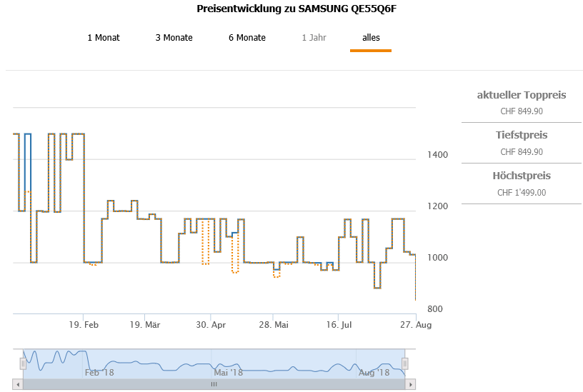This screenshot has height=392, width=583.
Task: Select the alles range tab
Action: click(x=371, y=38)
